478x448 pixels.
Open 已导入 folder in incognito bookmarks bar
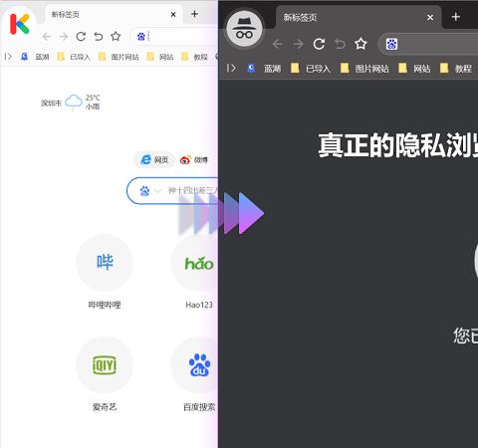[x=311, y=69]
